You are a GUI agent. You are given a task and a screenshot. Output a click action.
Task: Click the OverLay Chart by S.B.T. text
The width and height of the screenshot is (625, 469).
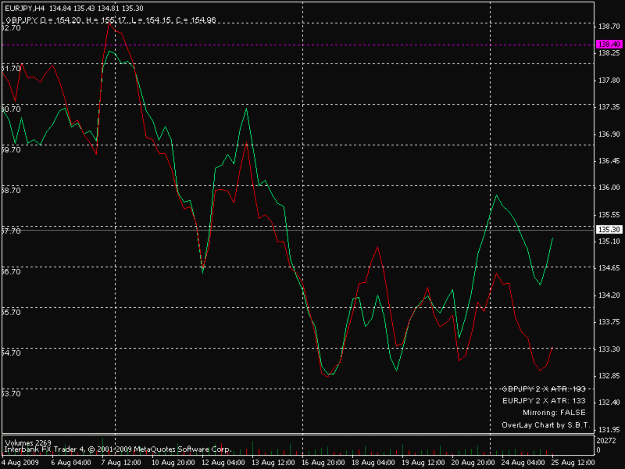pyautogui.click(x=546, y=425)
